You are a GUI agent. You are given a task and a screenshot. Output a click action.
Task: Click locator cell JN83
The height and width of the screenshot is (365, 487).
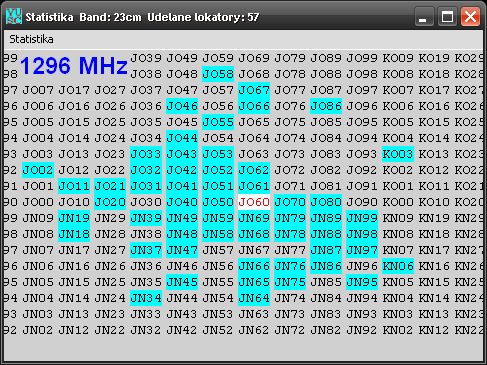(326, 314)
